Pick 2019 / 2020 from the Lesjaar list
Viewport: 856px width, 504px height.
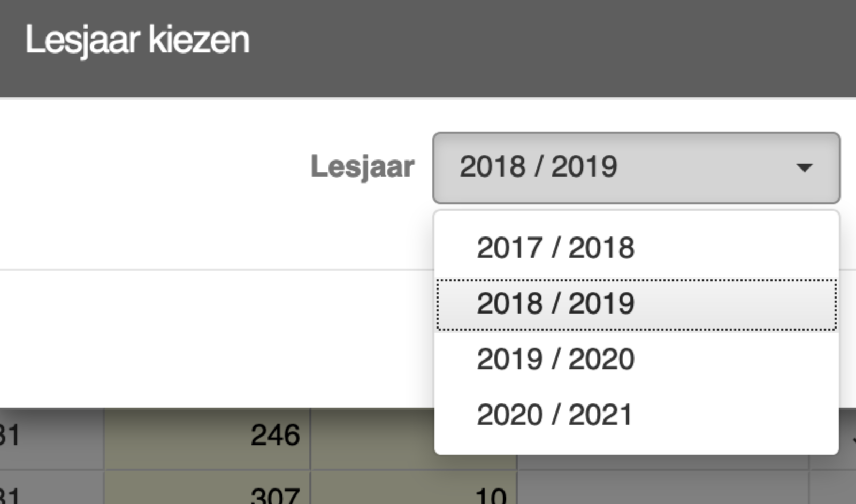[x=555, y=359]
